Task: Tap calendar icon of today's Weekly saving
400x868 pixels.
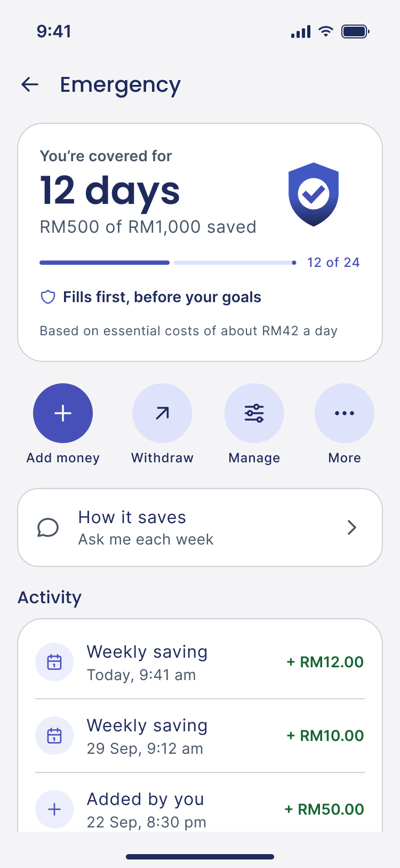Action: coord(54,662)
